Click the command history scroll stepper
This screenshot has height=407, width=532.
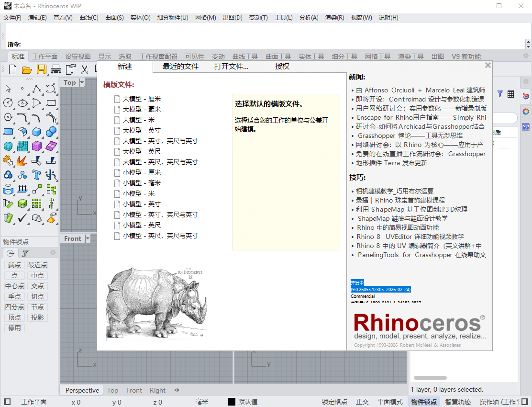[528, 44]
